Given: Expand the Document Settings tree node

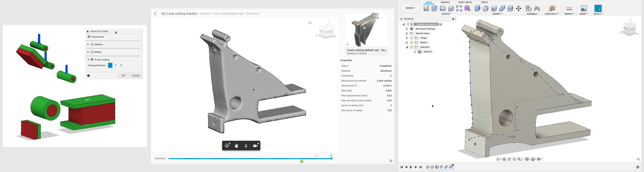Looking at the screenshot, I should point(407,29).
